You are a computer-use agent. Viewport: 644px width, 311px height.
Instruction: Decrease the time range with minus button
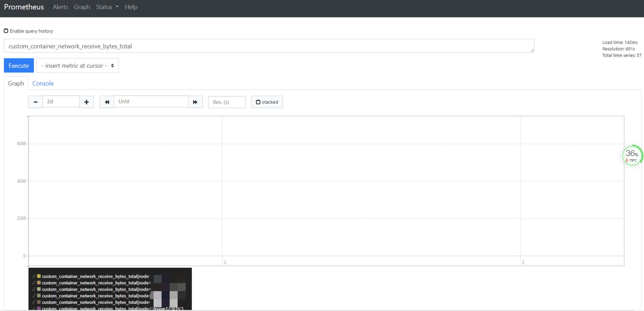35,102
